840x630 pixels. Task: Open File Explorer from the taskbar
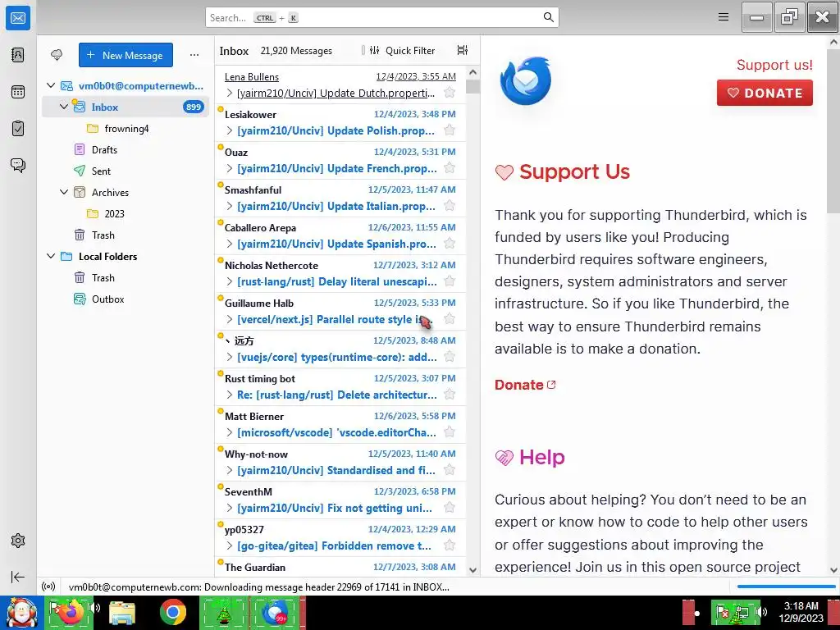tap(122, 612)
